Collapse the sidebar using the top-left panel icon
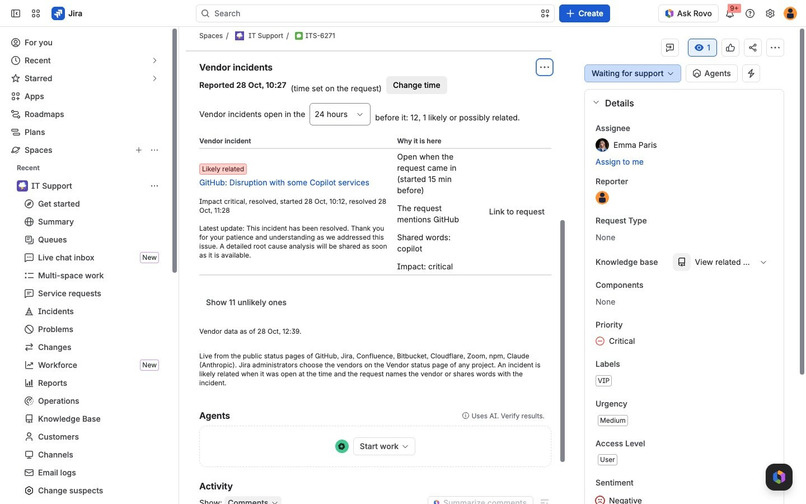This screenshot has height=504, width=806. (x=15, y=13)
